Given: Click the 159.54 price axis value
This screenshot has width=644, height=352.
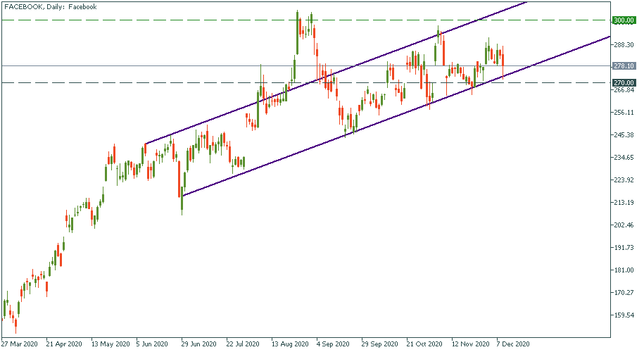Looking at the screenshot, I should pyautogui.click(x=624, y=315).
